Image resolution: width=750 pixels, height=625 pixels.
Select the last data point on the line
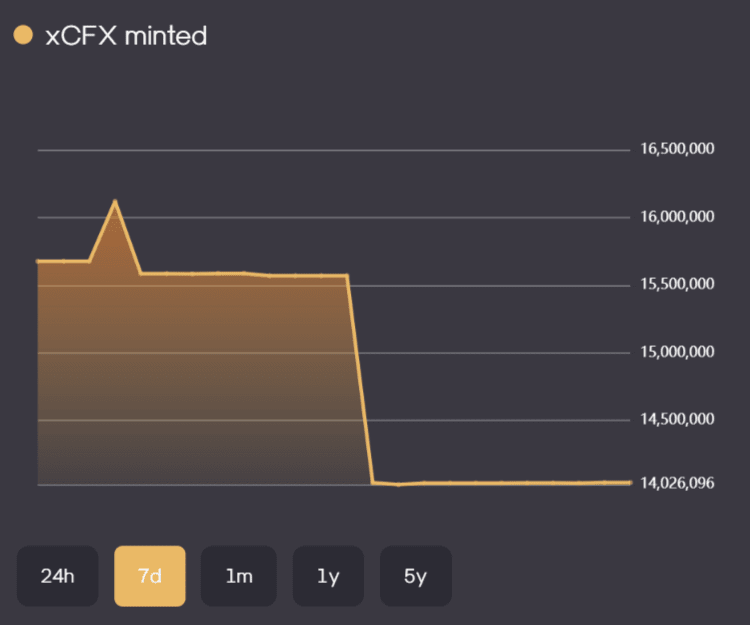[x=630, y=482]
